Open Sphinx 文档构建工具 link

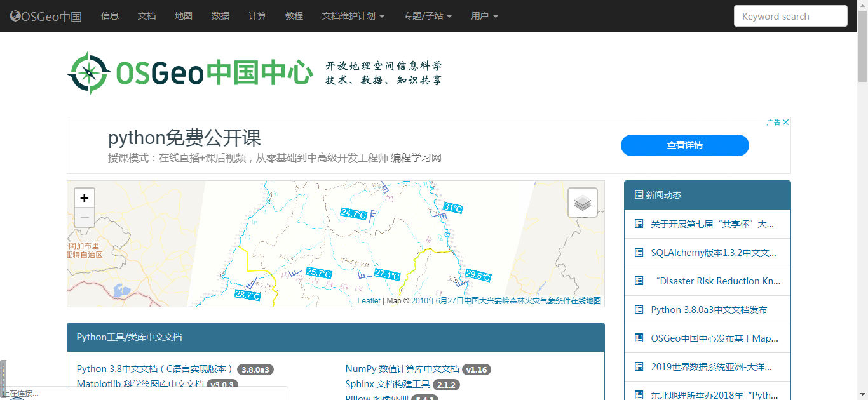388,384
